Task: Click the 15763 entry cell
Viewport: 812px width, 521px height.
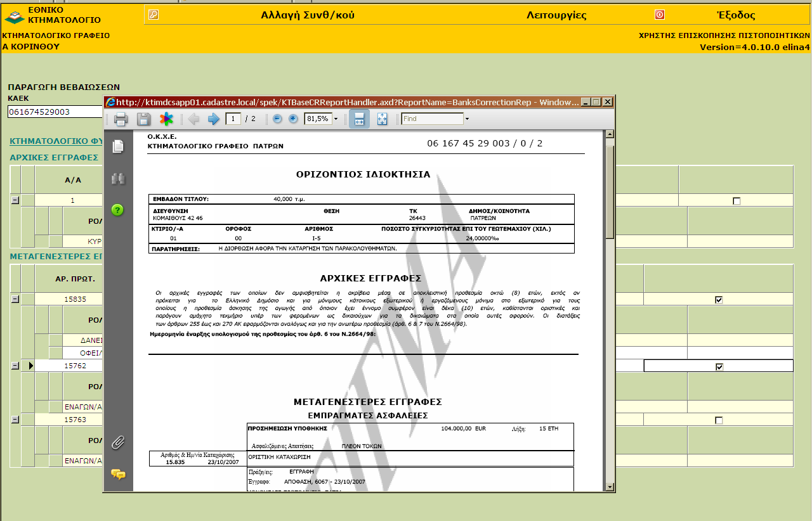Action: pyautogui.click(x=69, y=420)
